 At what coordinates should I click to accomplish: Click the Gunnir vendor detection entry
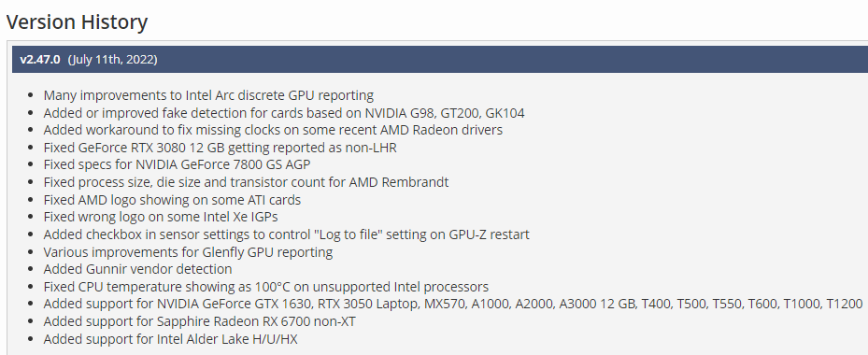tap(138, 269)
